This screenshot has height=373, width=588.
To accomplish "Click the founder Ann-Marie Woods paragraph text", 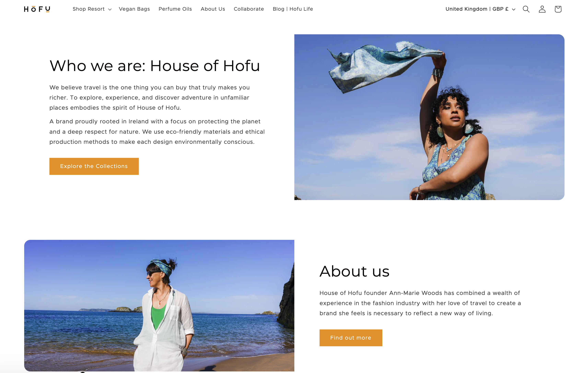I will point(420,303).
